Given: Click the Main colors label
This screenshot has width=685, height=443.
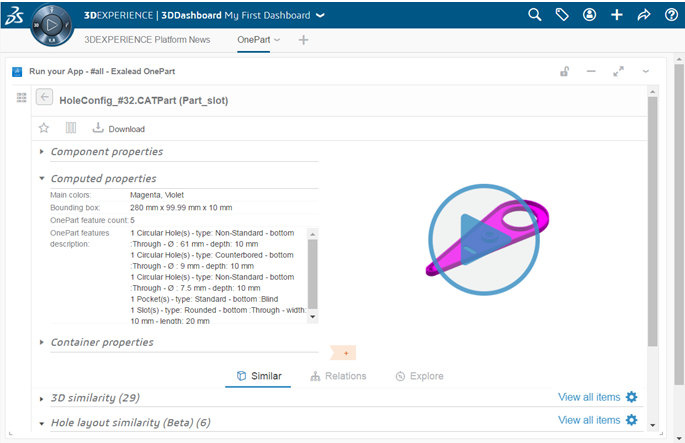Looking at the screenshot, I should pyautogui.click(x=71, y=195).
